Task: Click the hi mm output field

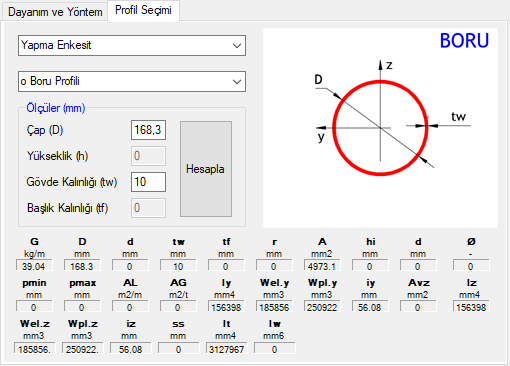Action: pyautogui.click(x=370, y=266)
